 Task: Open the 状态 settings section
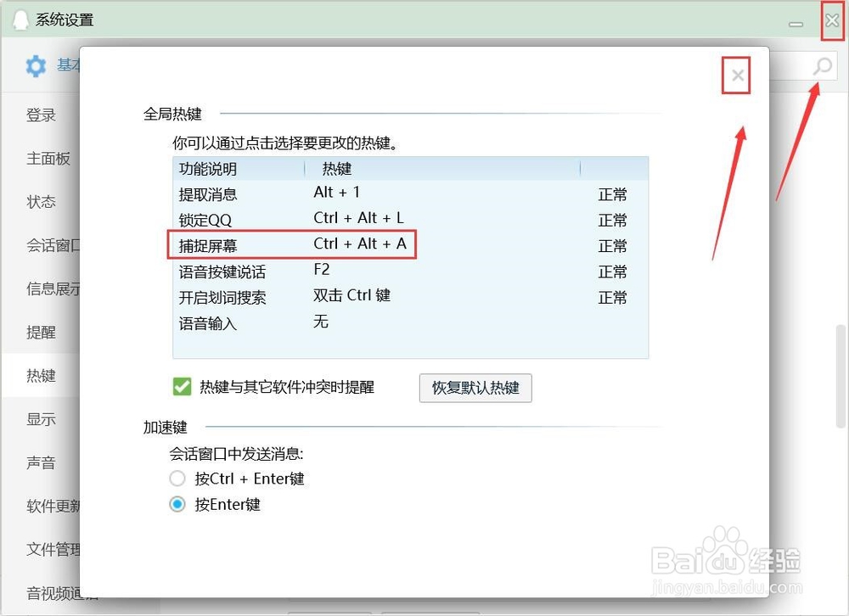click(x=41, y=202)
